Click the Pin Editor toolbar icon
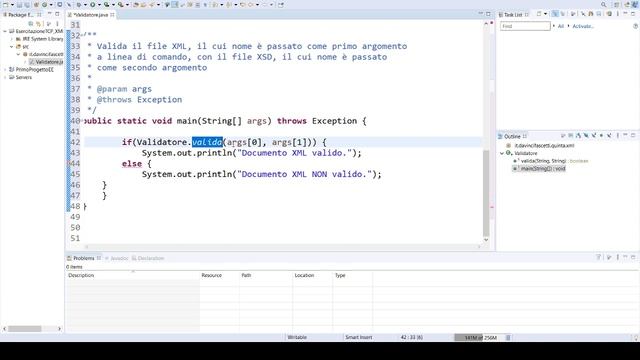This screenshot has height=360, width=640. pyautogui.click(x=281, y=4)
